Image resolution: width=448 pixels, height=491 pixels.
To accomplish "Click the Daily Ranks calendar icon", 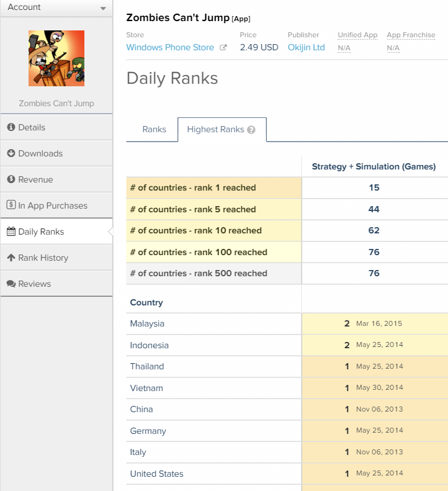I will [x=11, y=232].
